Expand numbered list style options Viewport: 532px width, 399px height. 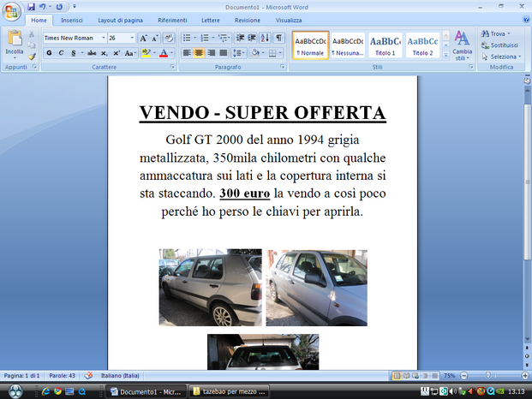pos(213,38)
